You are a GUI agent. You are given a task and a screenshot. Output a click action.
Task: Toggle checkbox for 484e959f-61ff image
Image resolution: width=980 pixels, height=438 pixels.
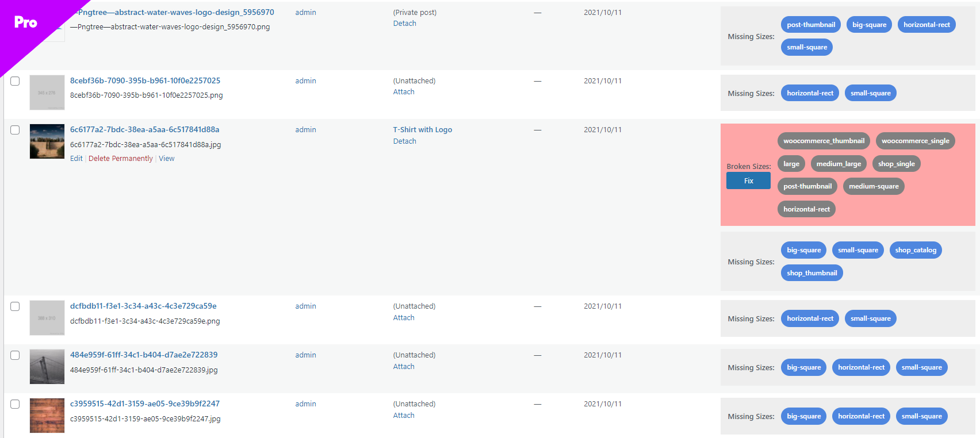click(15, 355)
